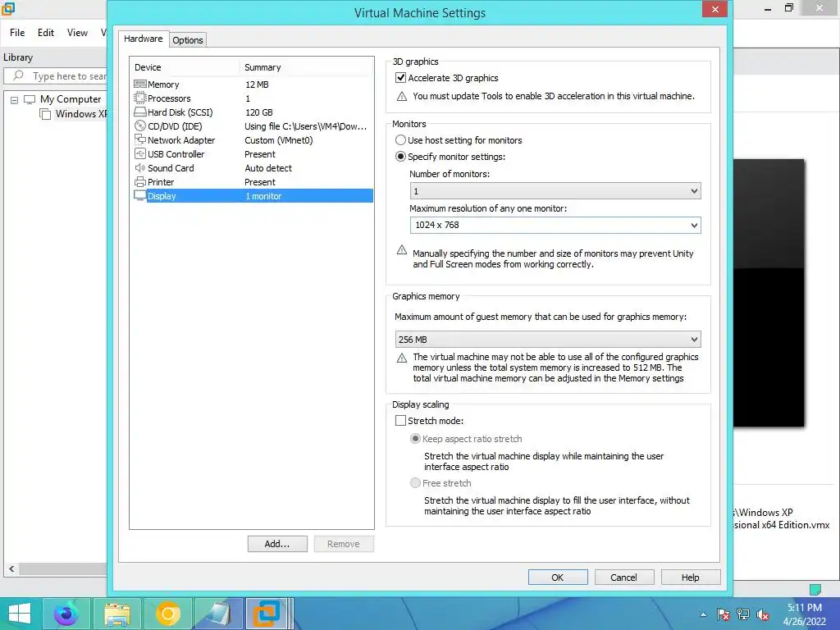Click the orange circle app in taskbar
Image resolution: width=840 pixels, height=630 pixels.
pyautogui.click(x=167, y=614)
